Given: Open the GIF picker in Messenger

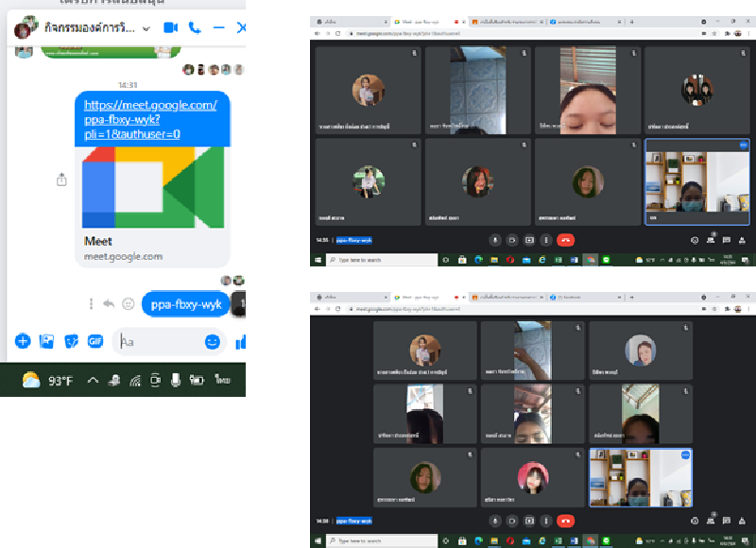Looking at the screenshot, I should click(x=95, y=341).
